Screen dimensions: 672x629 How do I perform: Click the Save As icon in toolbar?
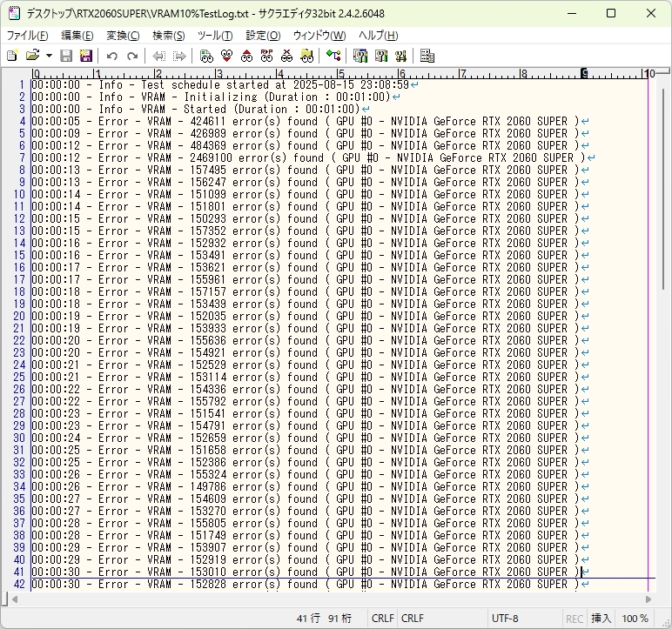[86, 56]
